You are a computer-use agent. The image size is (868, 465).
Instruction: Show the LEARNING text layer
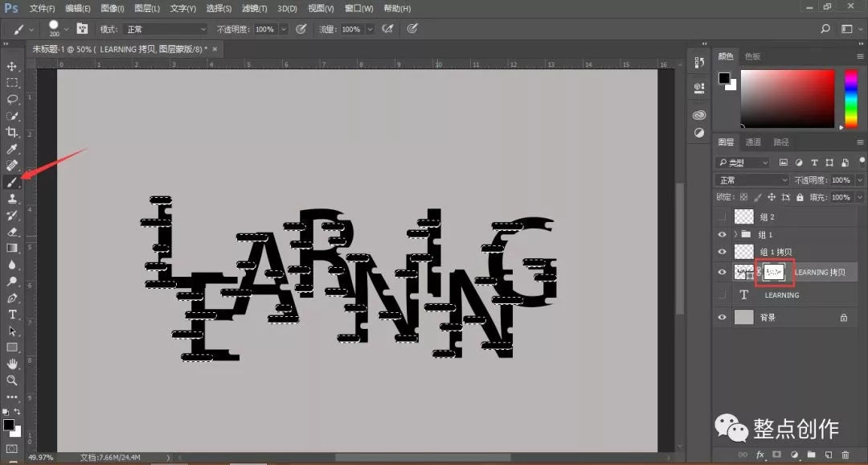722,295
